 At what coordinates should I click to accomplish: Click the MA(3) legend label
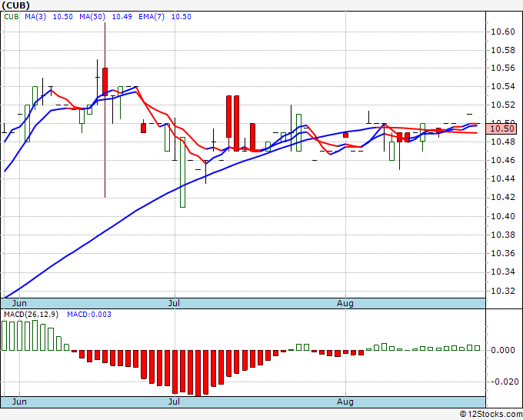(35, 17)
